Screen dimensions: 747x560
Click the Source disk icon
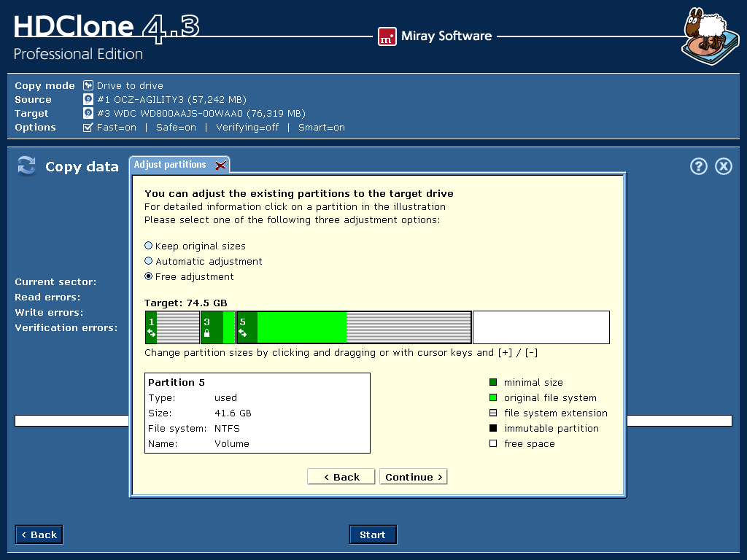[88, 99]
